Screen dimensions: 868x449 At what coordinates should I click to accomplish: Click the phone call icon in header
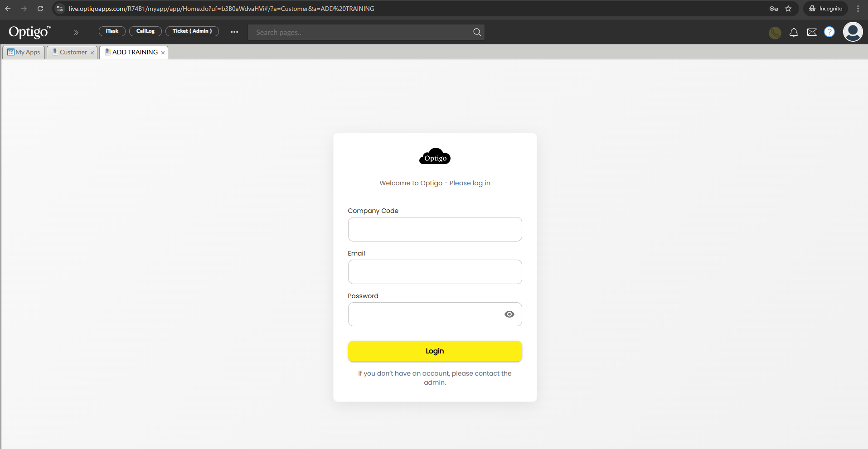pos(775,33)
